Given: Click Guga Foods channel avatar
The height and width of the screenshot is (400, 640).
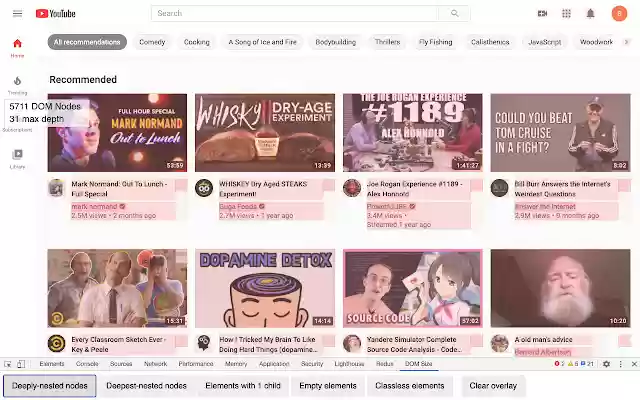Looking at the screenshot, I should pos(204,188).
